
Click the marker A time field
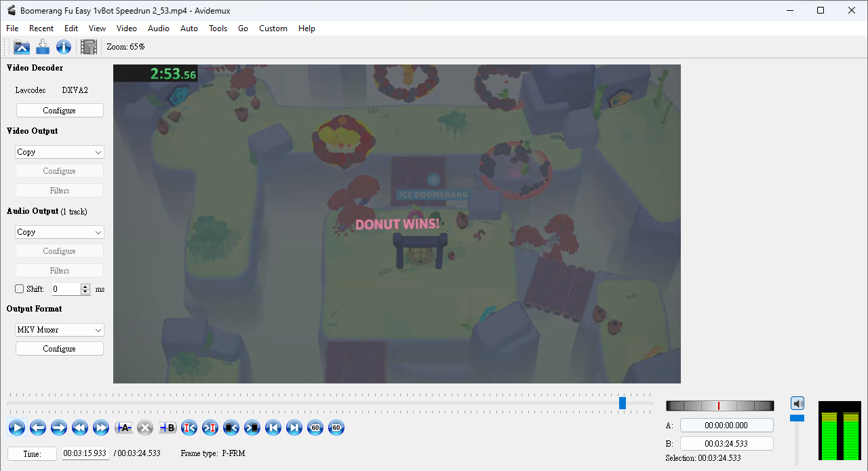(727, 426)
